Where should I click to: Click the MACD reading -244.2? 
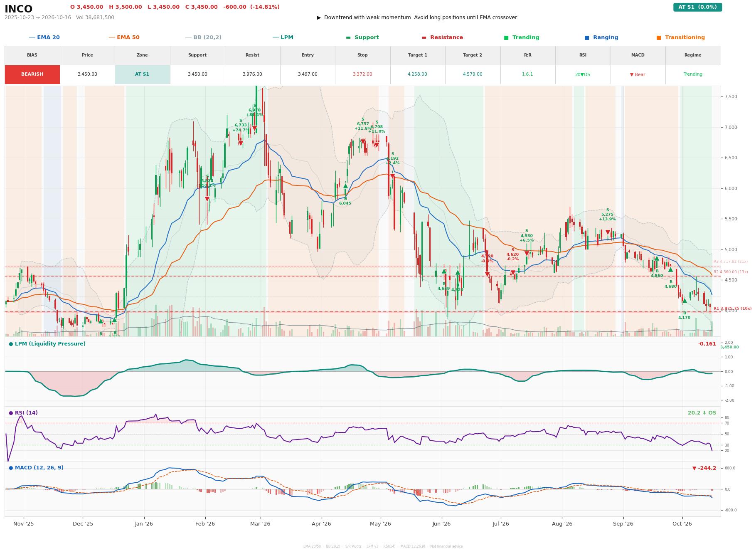click(x=704, y=468)
